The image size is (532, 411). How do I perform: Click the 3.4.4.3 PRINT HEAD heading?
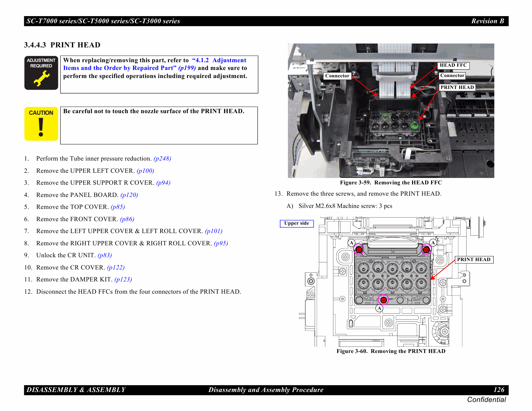[x=62, y=45]
